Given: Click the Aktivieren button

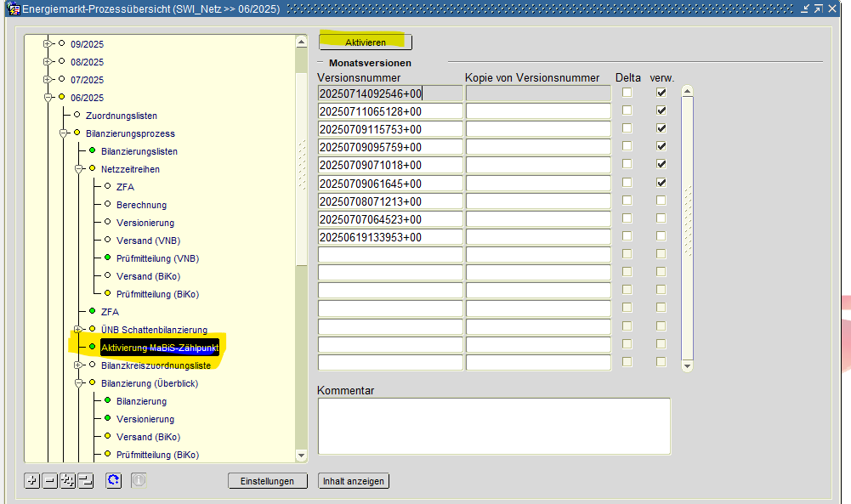Looking at the screenshot, I should 365,42.
